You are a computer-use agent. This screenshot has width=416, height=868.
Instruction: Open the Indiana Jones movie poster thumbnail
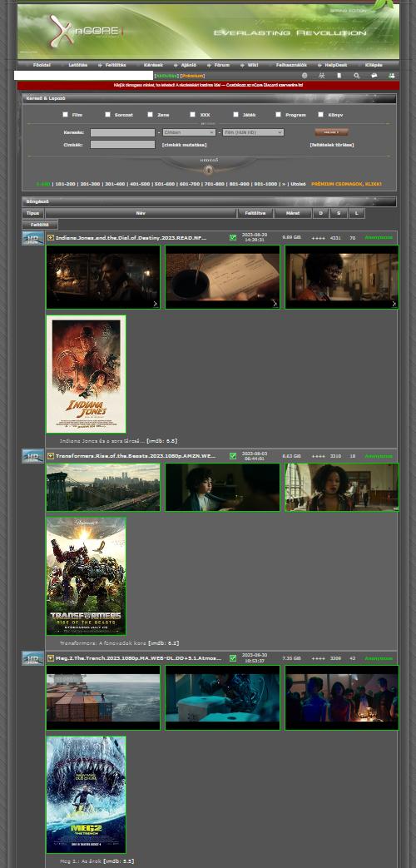coord(86,374)
